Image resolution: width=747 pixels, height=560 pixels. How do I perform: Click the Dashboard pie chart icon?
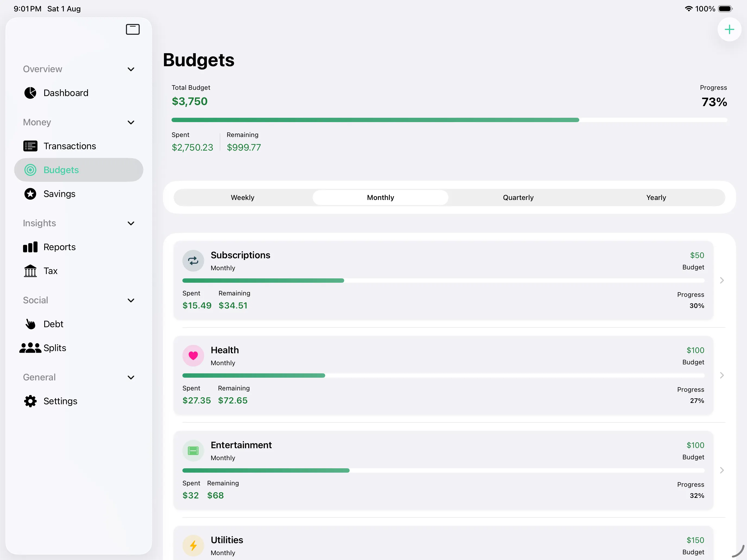coord(30,93)
